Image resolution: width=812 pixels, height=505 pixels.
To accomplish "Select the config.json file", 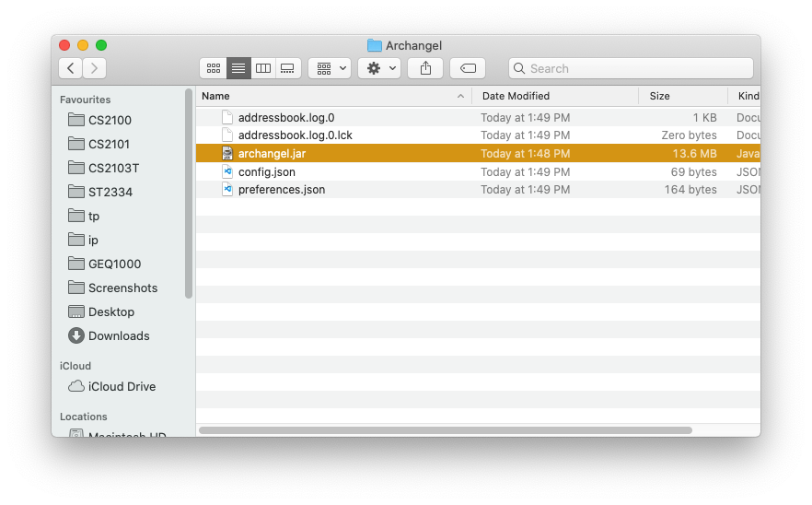I will click(x=478, y=171).
